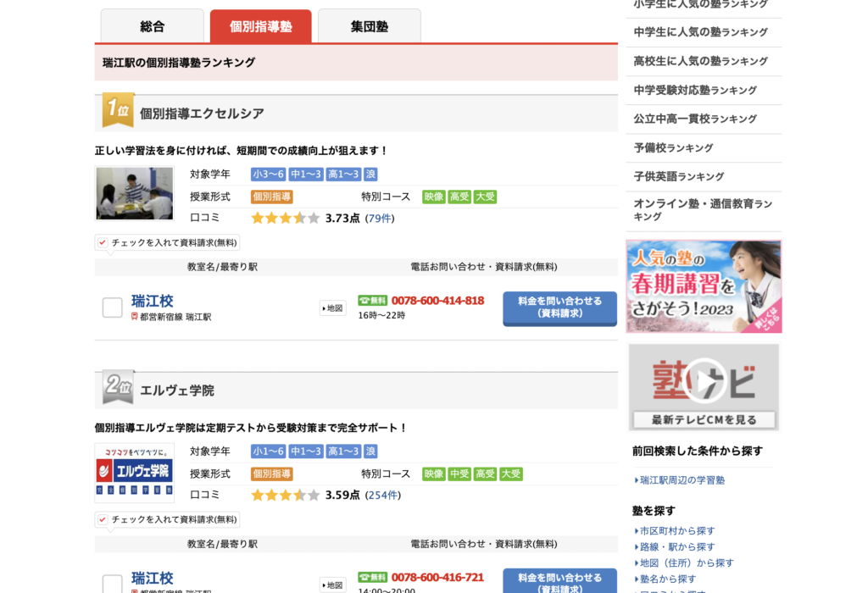868x593 pixels.
Task: Request pricing info for エルヴェ学院 瑞江校
Action: [559, 581]
